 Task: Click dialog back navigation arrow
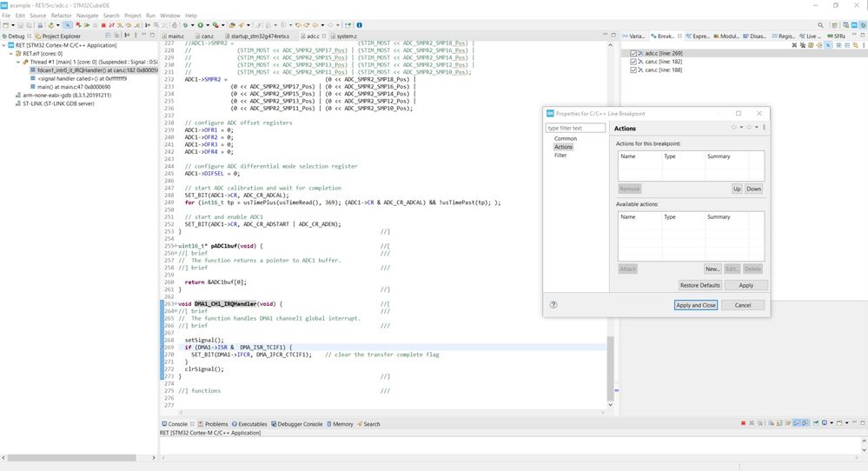click(734, 127)
